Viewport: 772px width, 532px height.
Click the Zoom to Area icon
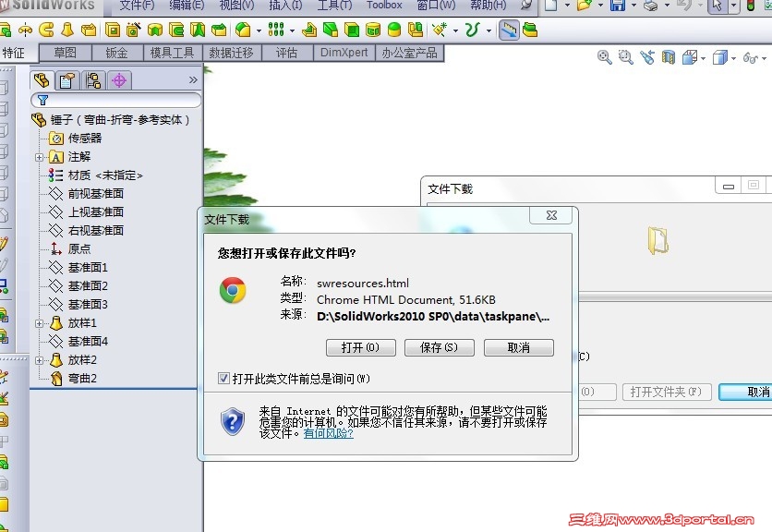626,57
